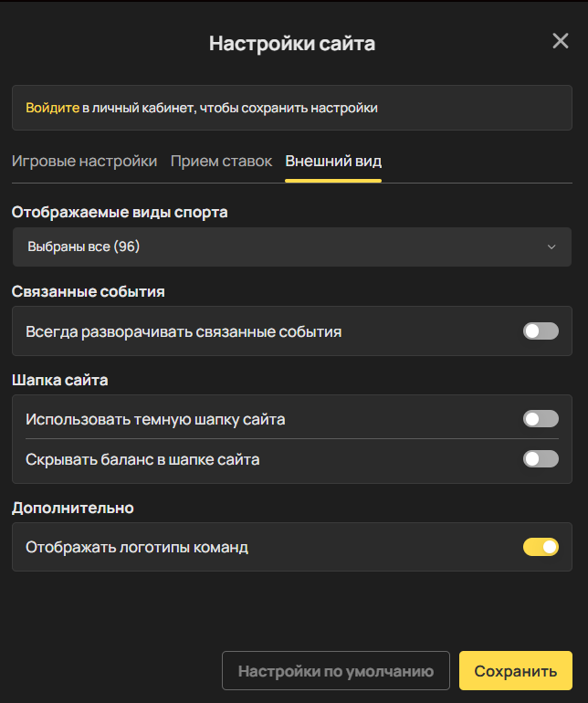
Task: Click the yellow Сохранить button
Action: click(x=515, y=671)
